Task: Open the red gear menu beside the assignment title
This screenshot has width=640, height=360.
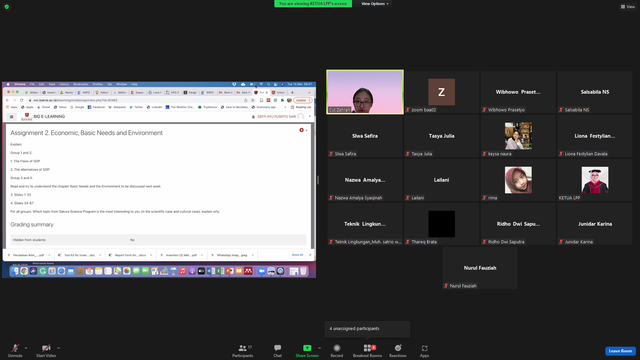Action: click(302, 130)
